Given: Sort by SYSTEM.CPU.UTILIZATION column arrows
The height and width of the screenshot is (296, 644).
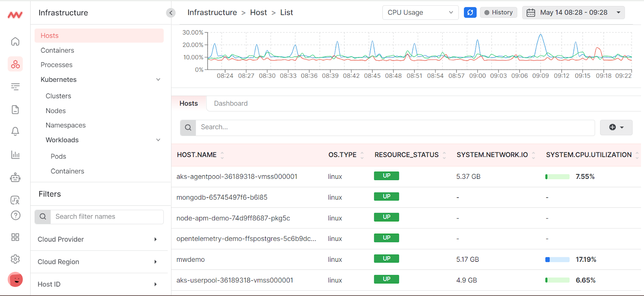Looking at the screenshot, I should (x=637, y=155).
